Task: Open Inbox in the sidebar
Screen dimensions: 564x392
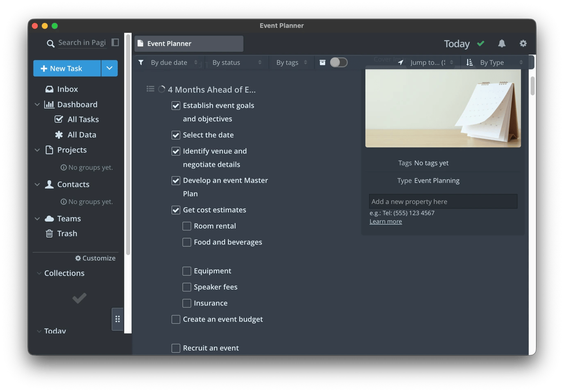Action: click(x=67, y=89)
